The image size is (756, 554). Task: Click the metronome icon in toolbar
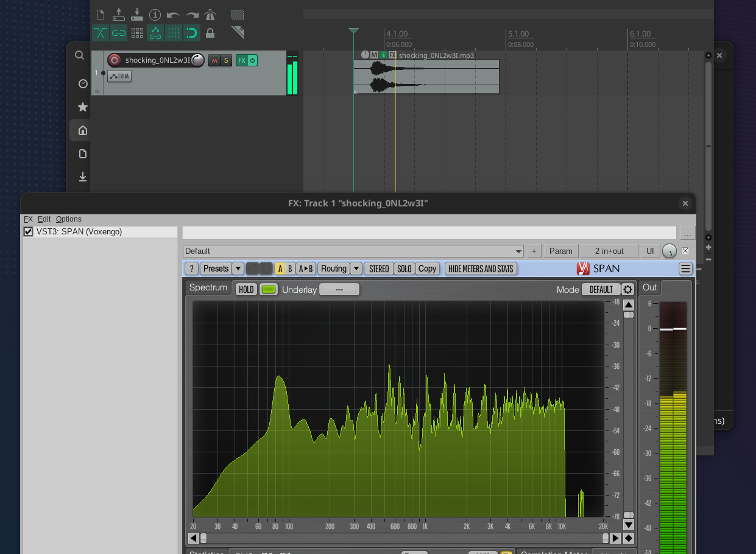click(x=210, y=15)
